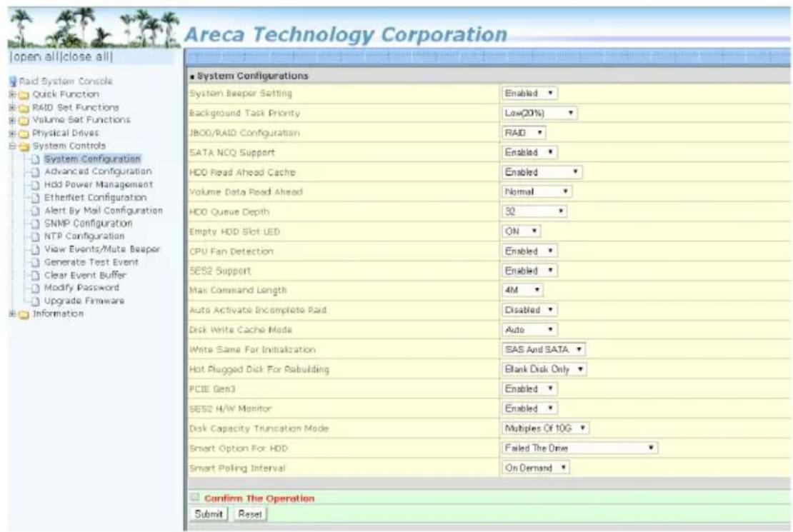Click the page icon beside EtherNet Configuration

[36, 198]
